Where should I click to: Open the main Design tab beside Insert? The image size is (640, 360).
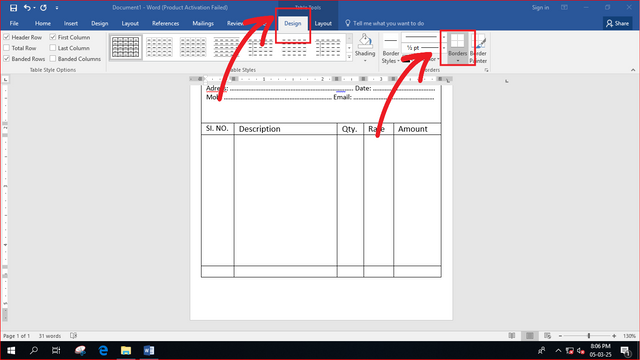100,23
